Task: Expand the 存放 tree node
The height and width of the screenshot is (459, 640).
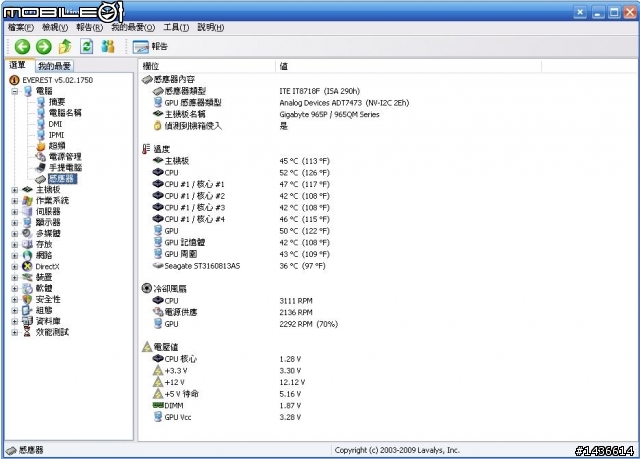Action: [15, 245]
